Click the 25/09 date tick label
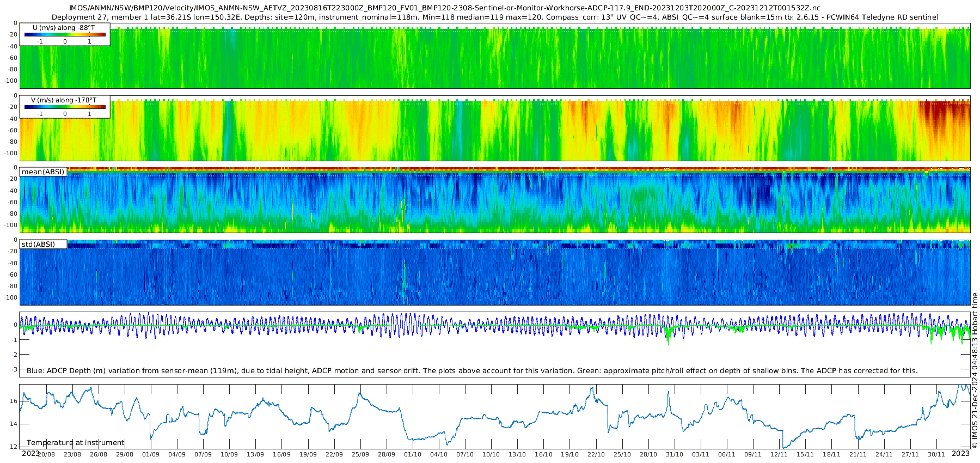The height and width of the screenshot is (463, 980). [360, 454]
